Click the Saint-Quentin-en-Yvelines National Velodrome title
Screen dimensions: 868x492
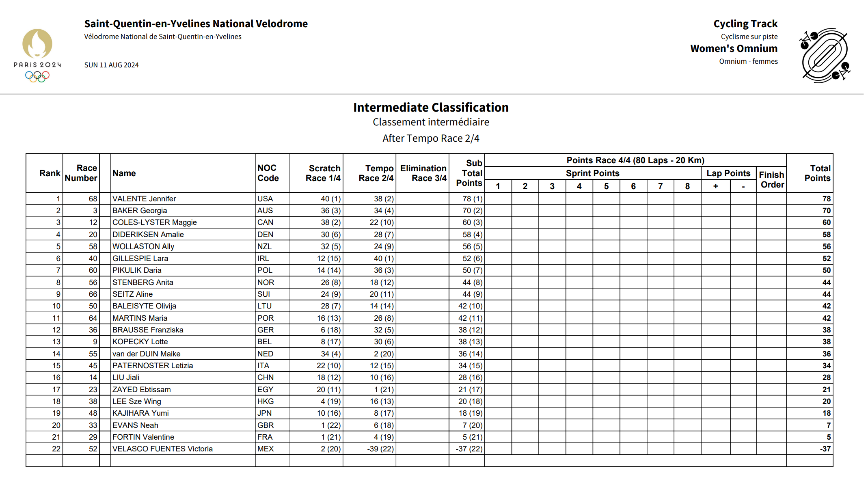pyautogui.click(x=196, y=24)
